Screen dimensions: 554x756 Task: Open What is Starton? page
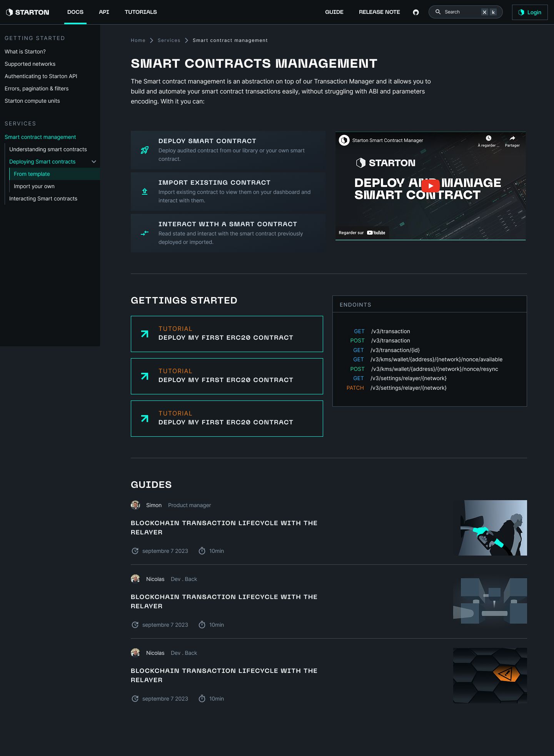[x=25, y=52]
